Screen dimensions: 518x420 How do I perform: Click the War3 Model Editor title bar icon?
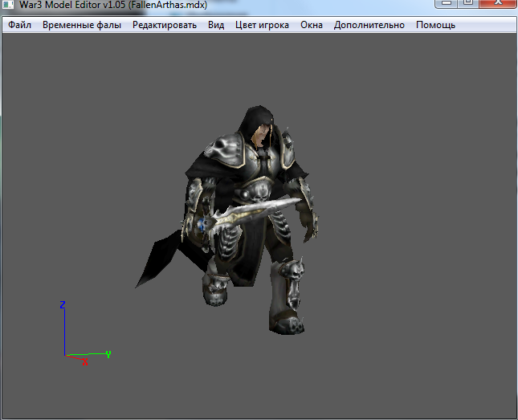pos(8,4)
